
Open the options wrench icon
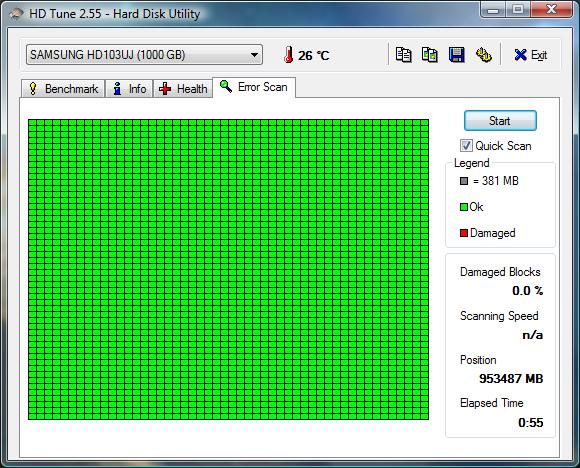point(483,55)
